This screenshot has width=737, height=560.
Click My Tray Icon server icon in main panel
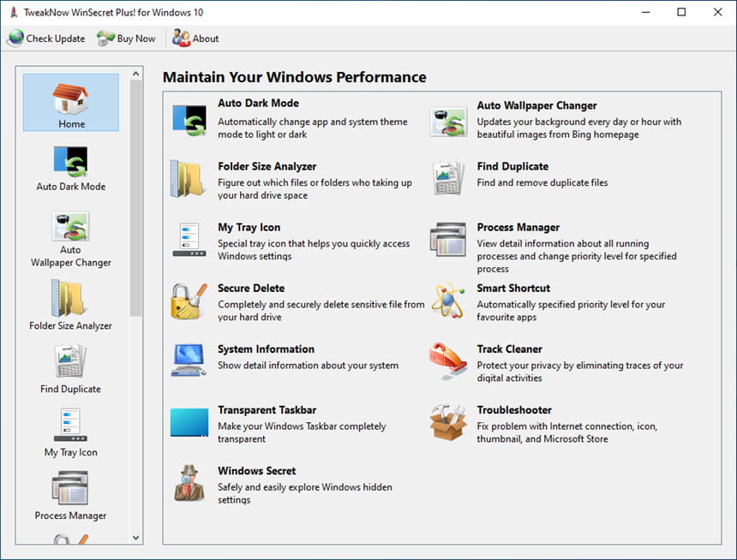click(x=189, y=240)
